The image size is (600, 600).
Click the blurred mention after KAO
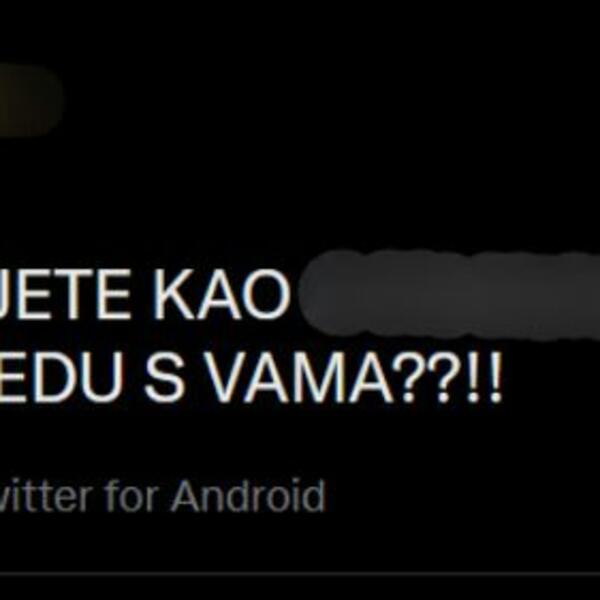click(449, 294)
